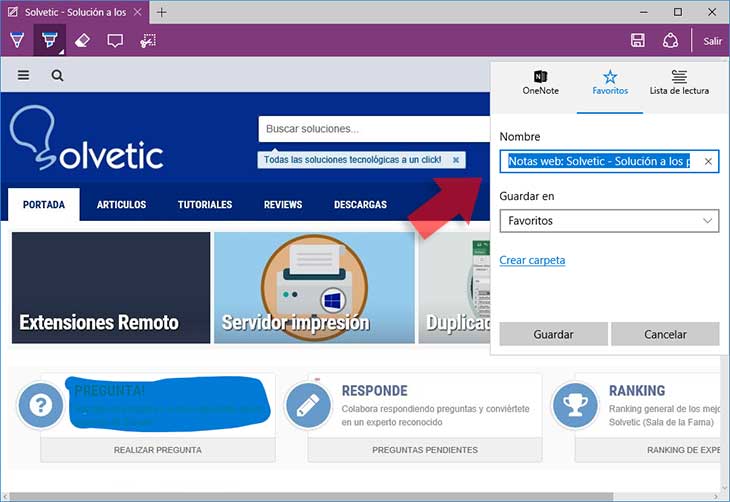This screenshot has width=730, height=502.
Task: Choose the Eraser tool
Action: (x=82, y=41)
